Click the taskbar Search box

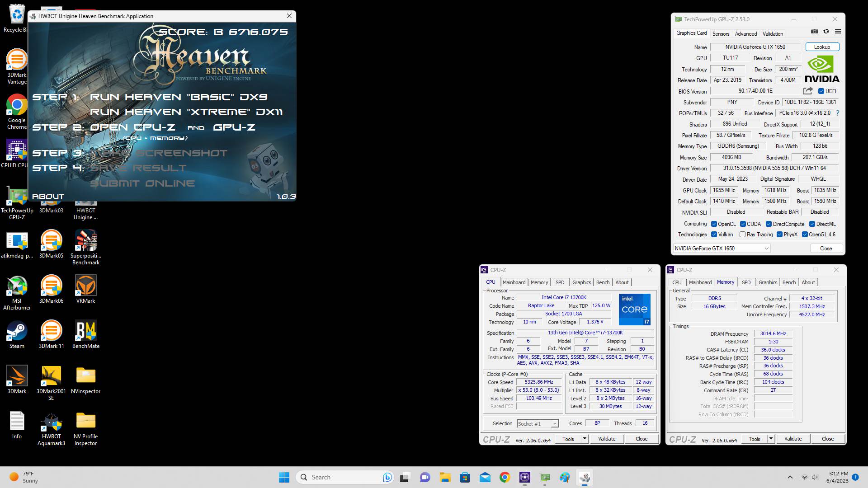point(344,477)
